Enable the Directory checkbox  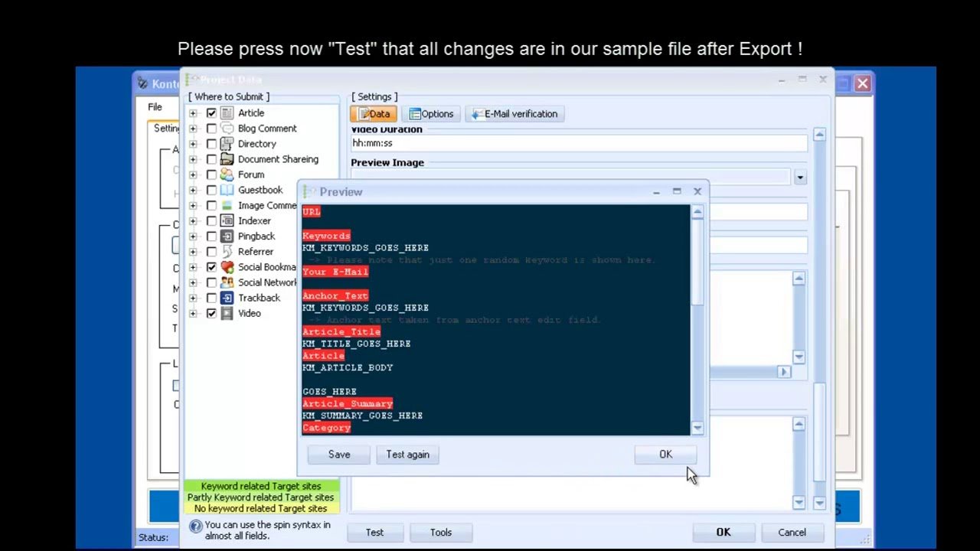click(x=211, y=144)
